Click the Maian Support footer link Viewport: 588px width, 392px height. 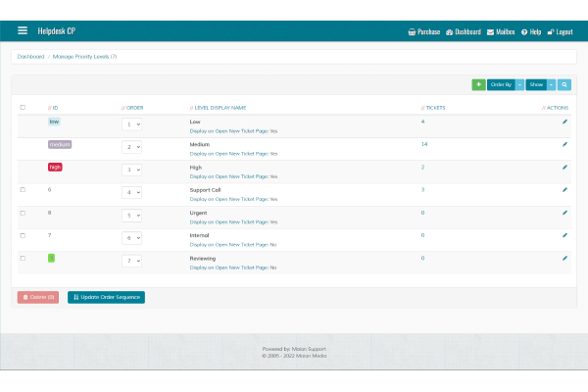[309, 349]
